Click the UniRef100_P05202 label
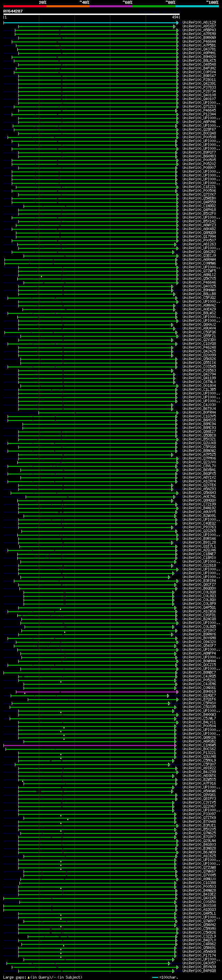 [x=199, y=164]
